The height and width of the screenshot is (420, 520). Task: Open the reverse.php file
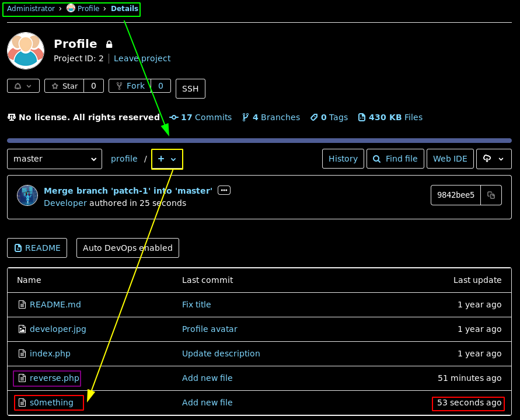point(54,378)
